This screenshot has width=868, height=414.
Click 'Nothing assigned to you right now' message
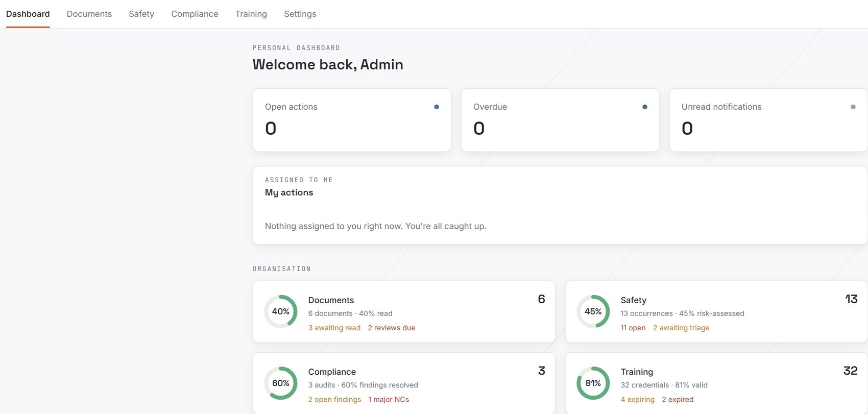click(376, 226)
